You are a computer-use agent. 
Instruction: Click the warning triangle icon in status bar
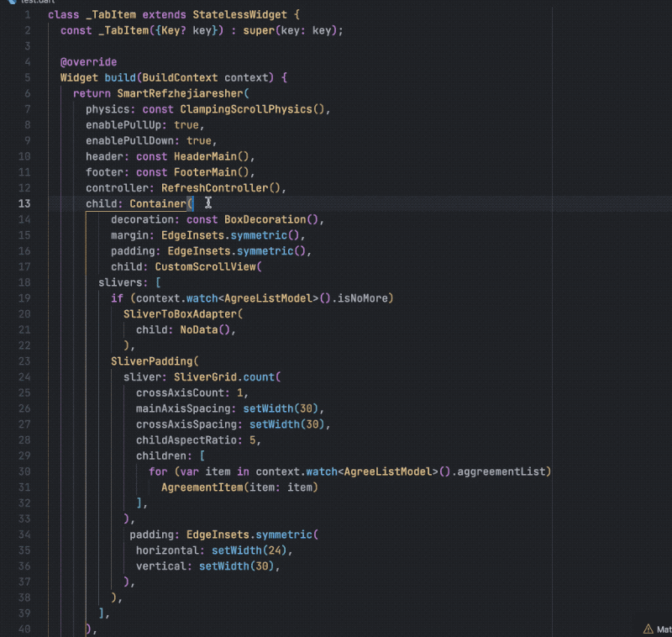[648, 629]
